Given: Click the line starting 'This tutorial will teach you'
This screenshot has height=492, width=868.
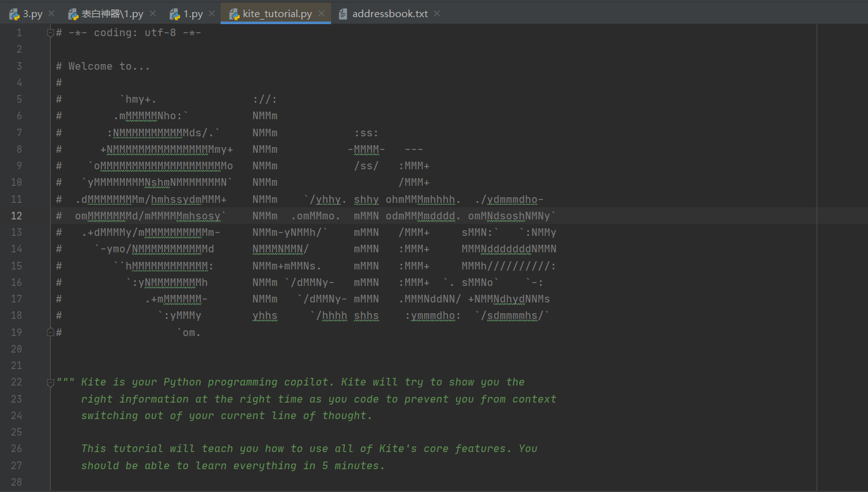Looking at the screenshot, I should [x=309, y=448].
